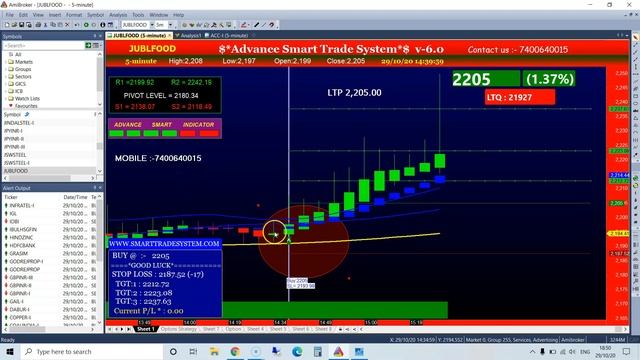Open the 5m interval dropdown
Image resolution: width=640 pixels, height=360 pixels.
(x=171, y=25)
